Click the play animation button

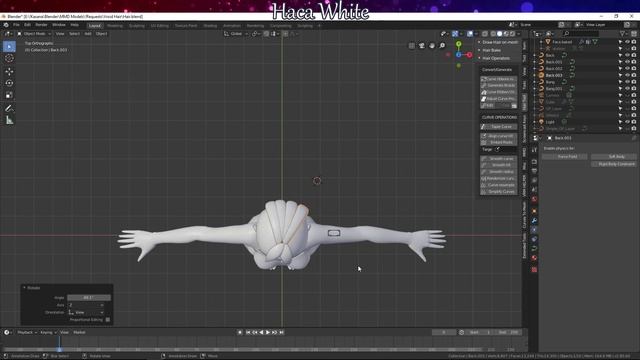tap(268, 332)
